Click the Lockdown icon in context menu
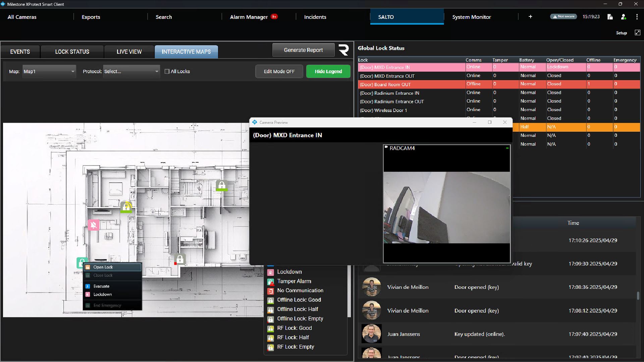 (x=88, y=294)
